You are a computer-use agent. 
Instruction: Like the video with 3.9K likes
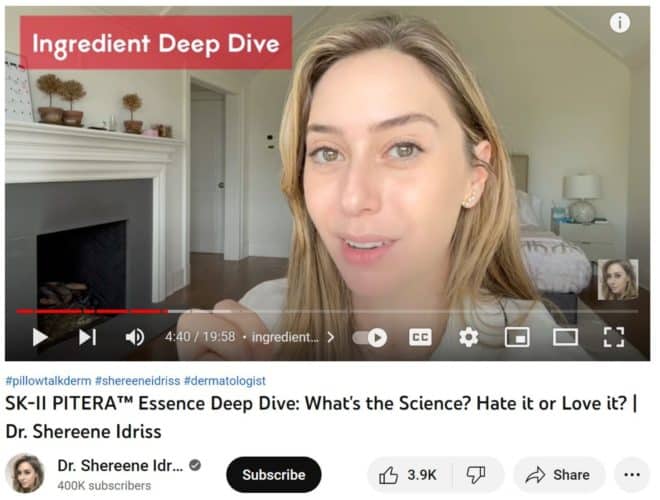(x=409, y=475)
